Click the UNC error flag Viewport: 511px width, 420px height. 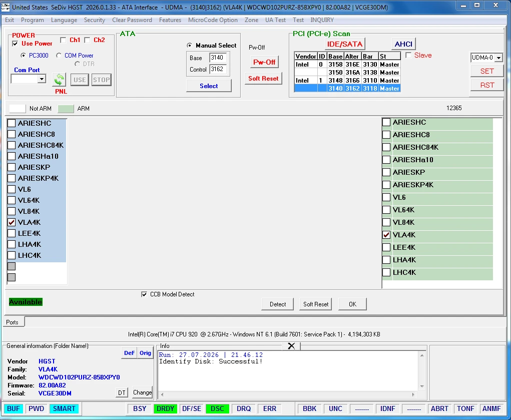pyautogui.click(x=335, y=408)
